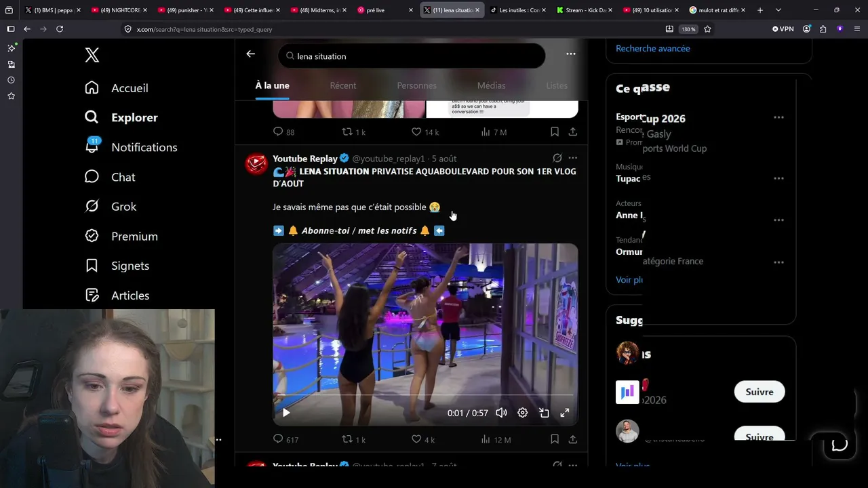Bookmark page with the star icon
This screenshot has width=868, height=488.
pos(708,29)
